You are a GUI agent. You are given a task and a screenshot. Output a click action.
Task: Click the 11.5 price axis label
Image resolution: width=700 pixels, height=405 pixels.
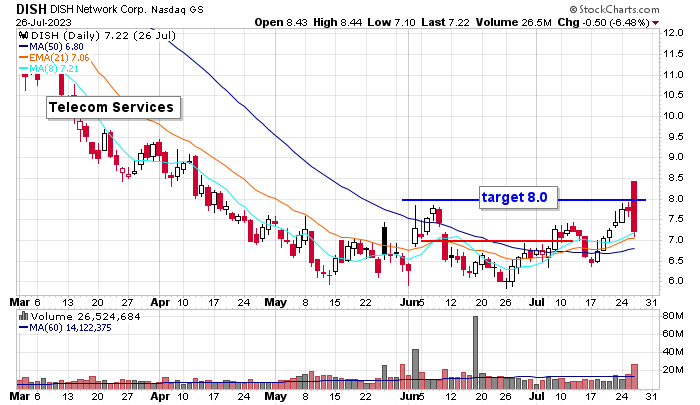673,54
